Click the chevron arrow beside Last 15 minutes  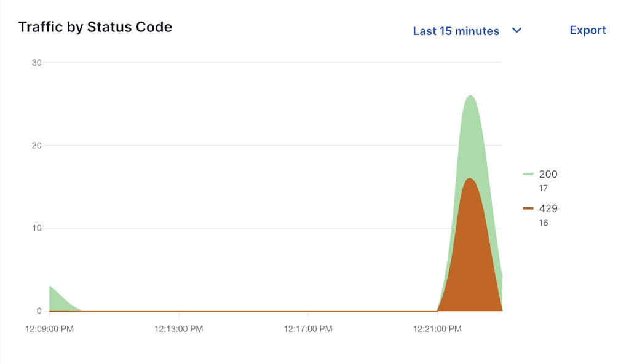point(516,30)
